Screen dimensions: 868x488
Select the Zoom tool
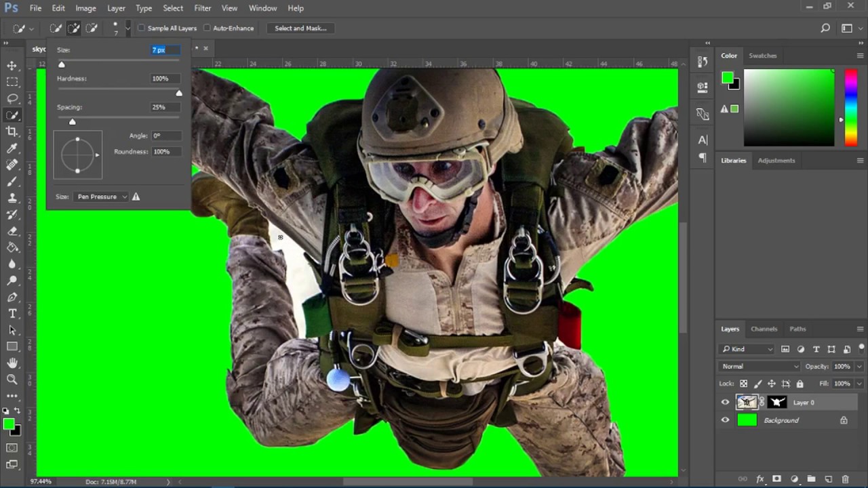12,380
